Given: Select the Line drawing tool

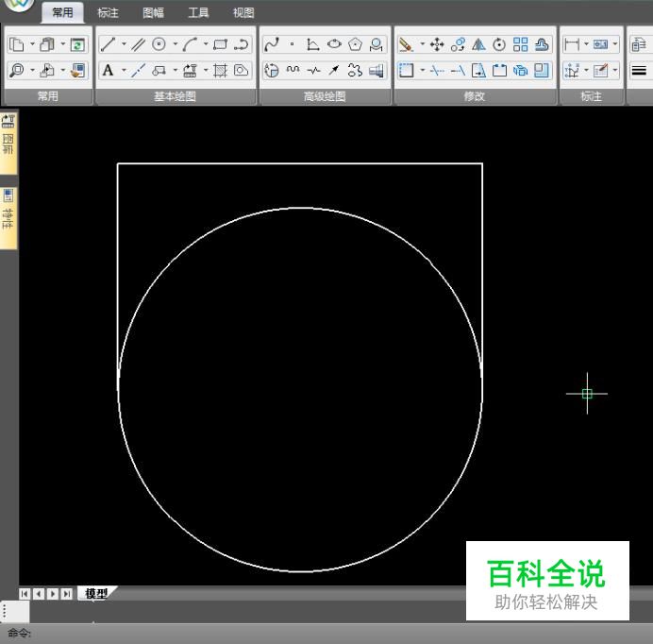Looking at the screenshot, I should (x=108, y=44).
